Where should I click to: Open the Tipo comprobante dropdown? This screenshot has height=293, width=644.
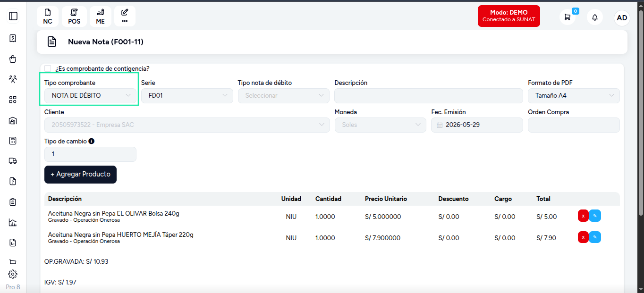point(90,95)
